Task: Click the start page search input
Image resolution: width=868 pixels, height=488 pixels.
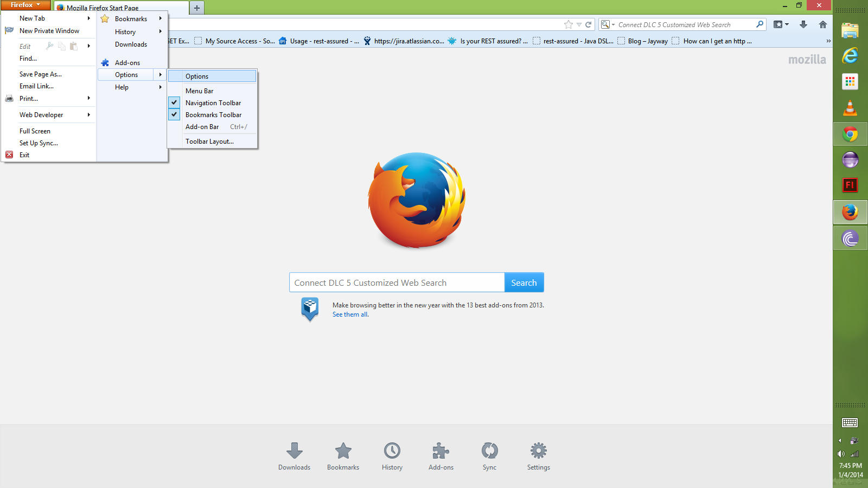Action: 397,282
